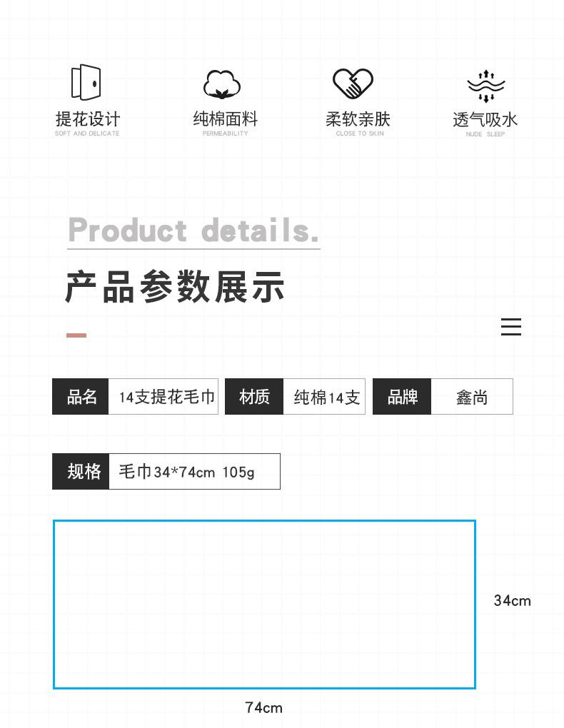
Task: Click the cotton flower icon
Action: 222,84
